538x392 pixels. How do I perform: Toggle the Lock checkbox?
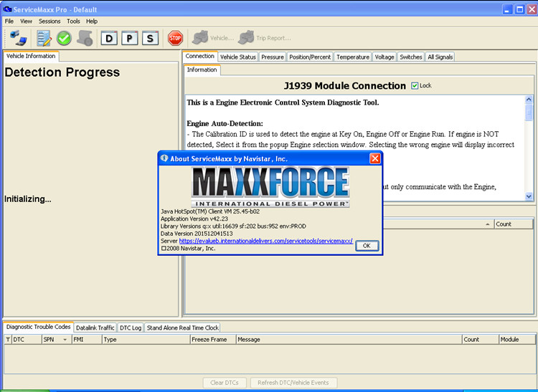(x=415, y=86)
